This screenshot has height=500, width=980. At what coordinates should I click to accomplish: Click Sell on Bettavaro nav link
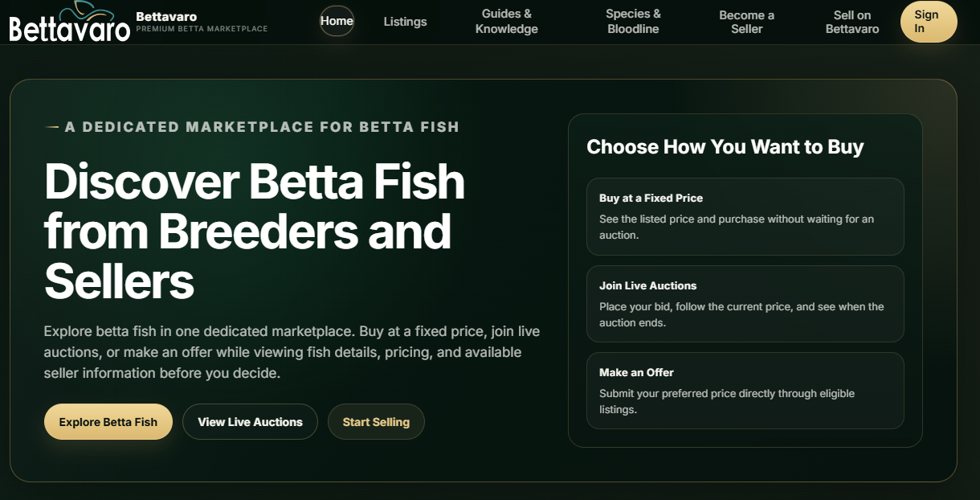(x=852, y=22)
